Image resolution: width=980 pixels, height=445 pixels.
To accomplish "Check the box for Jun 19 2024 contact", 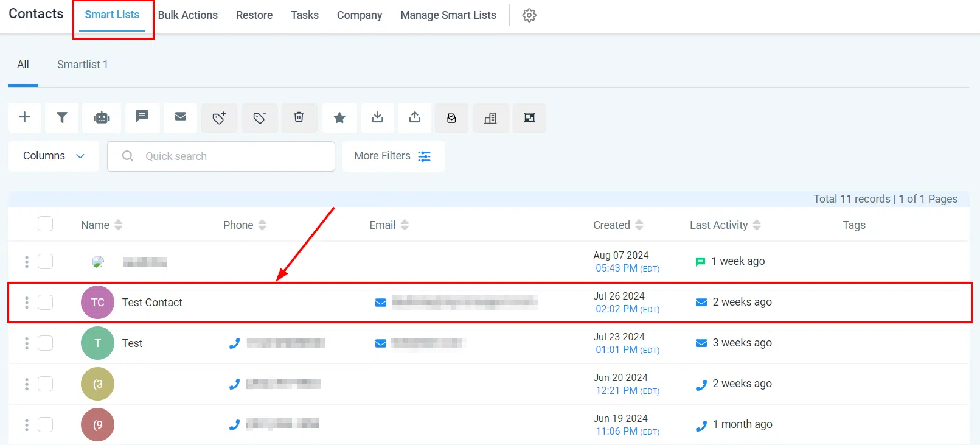I will point(45,425).
